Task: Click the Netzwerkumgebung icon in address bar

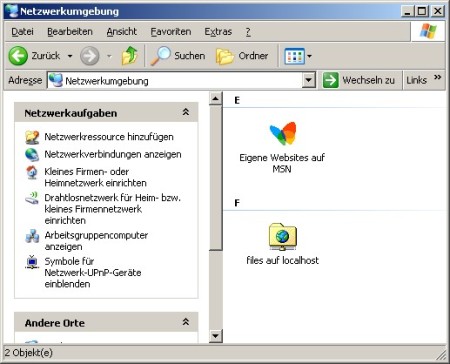Action: tap(56, 80)
